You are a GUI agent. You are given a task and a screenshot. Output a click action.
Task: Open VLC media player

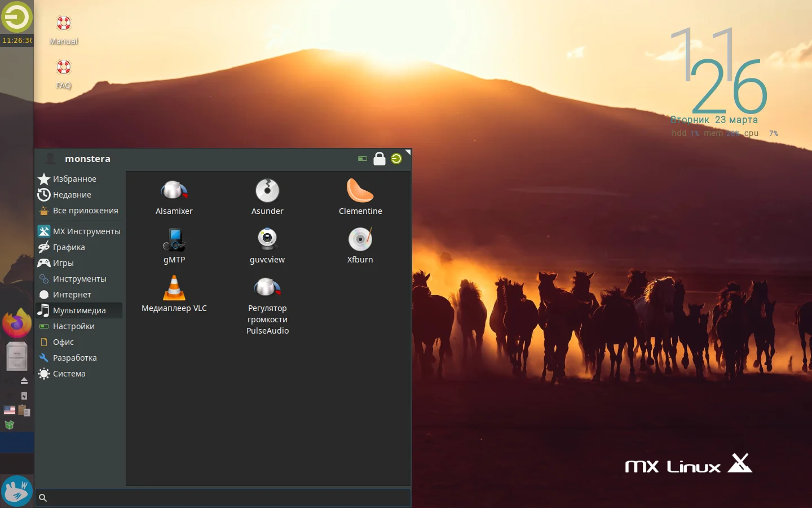coord(174,295)
